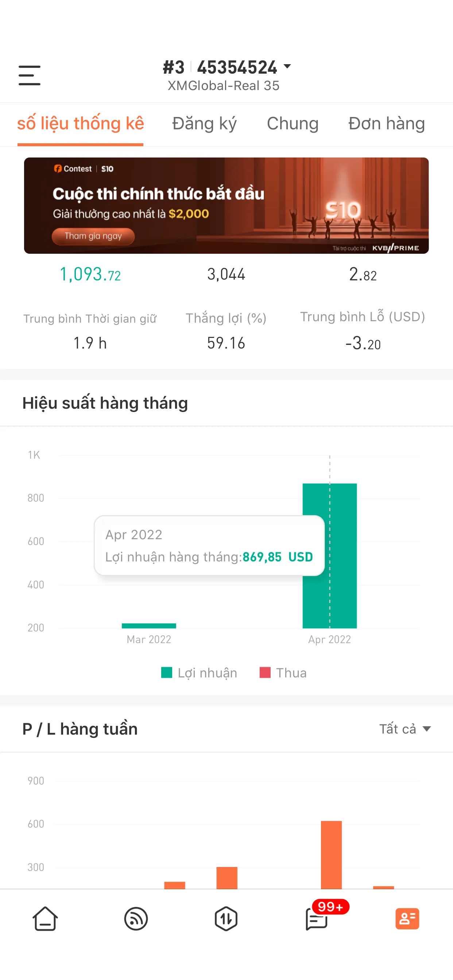Toggle Lợi nhuận legend series
Screen dimensions: 453x980
[199, 673]
